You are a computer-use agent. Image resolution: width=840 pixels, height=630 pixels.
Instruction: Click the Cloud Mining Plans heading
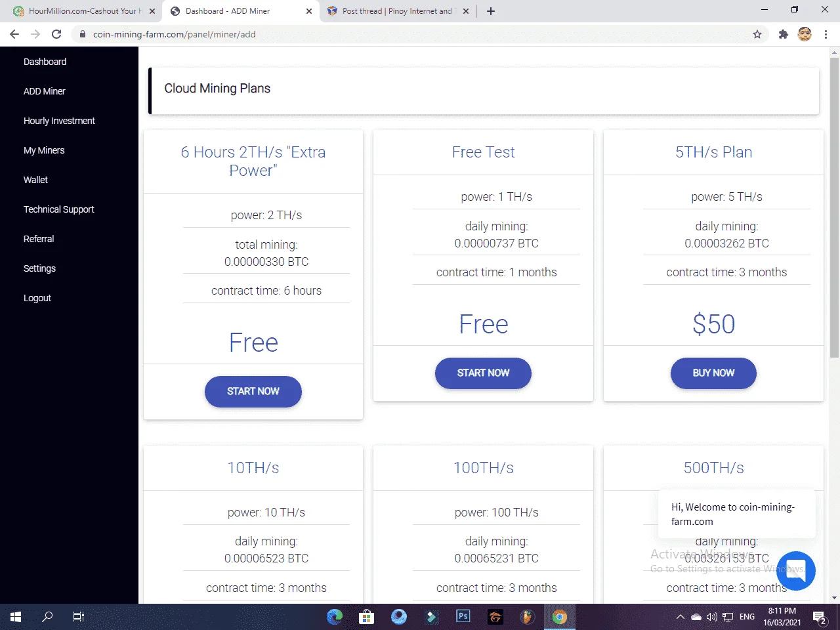[x=217, y=89]
